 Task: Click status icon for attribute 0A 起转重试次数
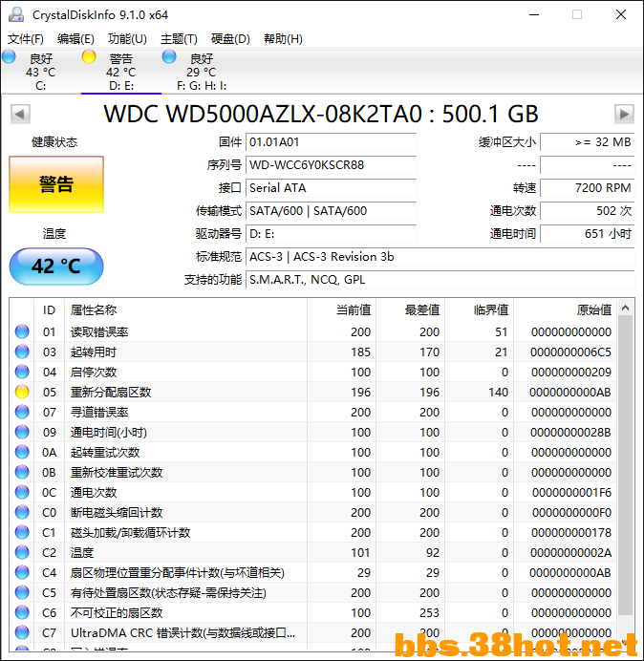click(x=22, y=453)
